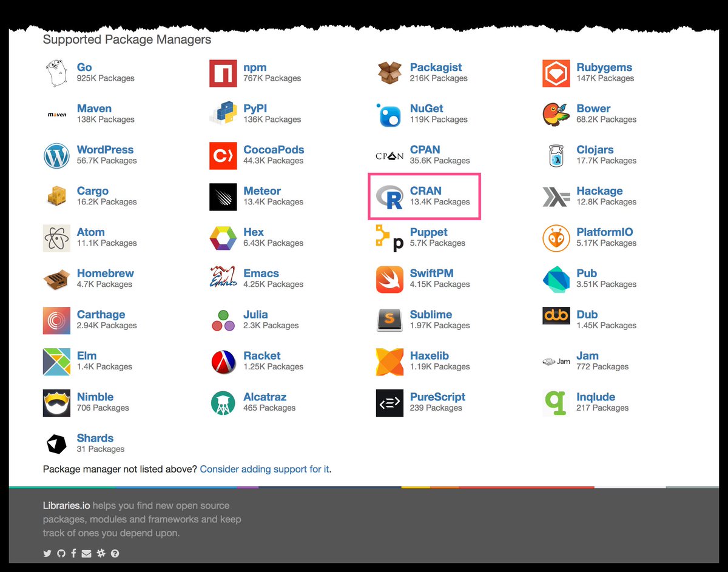The image size is (728, 572).
Task: Click the Hackage lambda logo
Action: coord(556,197)
